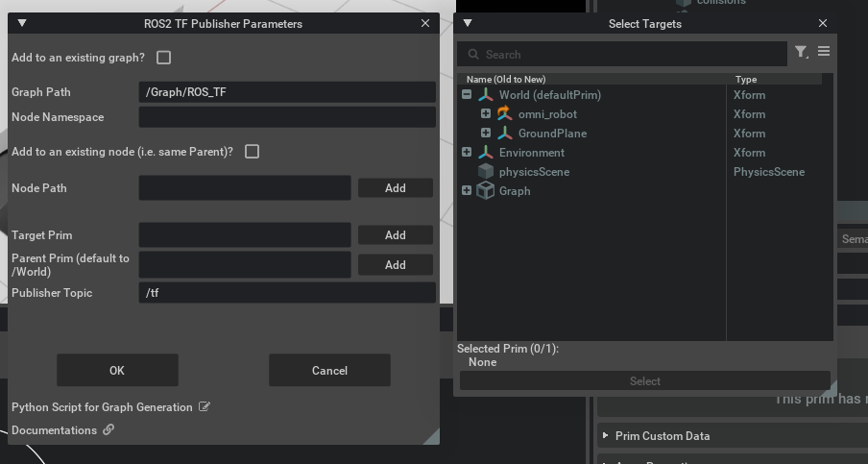Expand the Prim Custom Data section
Viewport: 868px width, 464px height.
point(606,436)
